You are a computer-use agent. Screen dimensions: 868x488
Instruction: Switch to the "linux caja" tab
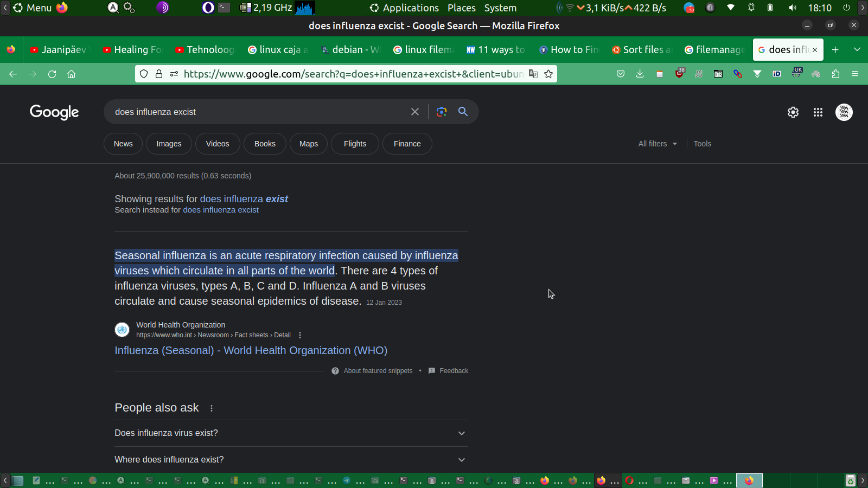278,49
